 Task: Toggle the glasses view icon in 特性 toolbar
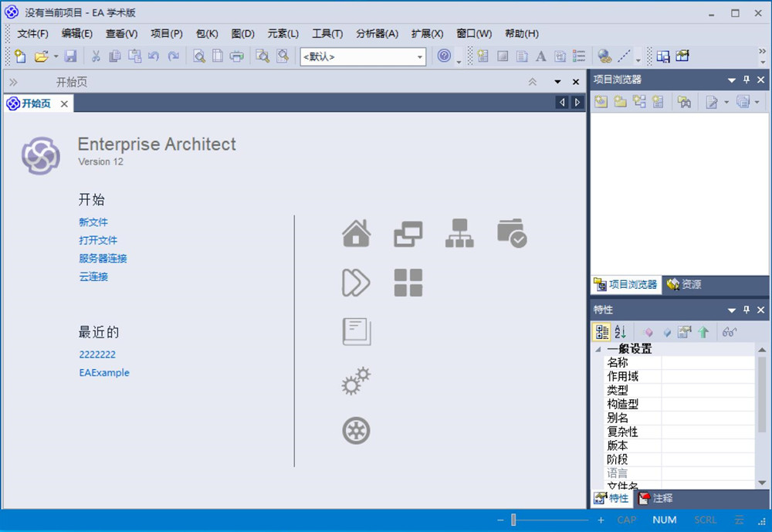[x=730, y=333]
